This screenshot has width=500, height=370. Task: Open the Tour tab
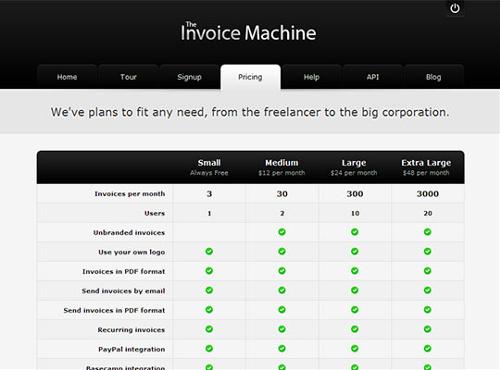coord(128,77)
